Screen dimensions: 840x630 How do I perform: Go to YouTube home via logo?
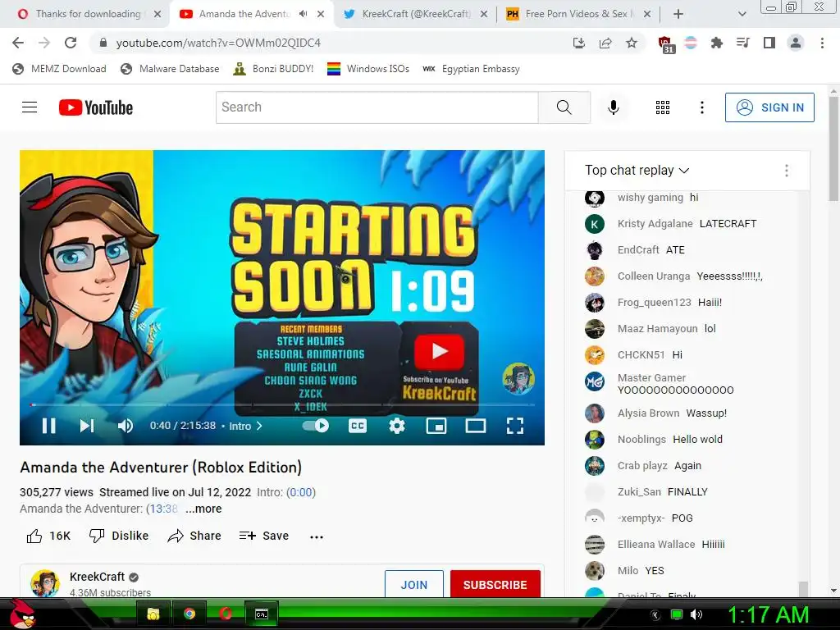(95, 107)
